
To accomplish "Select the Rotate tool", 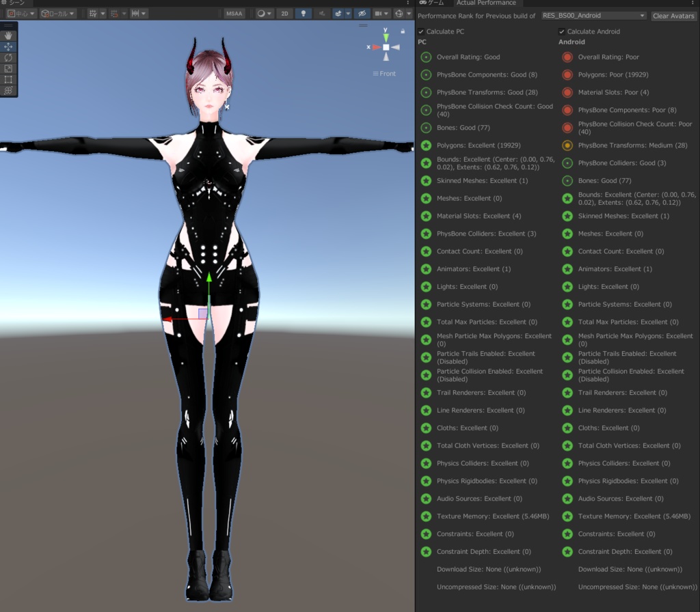I will pos(8,57).
